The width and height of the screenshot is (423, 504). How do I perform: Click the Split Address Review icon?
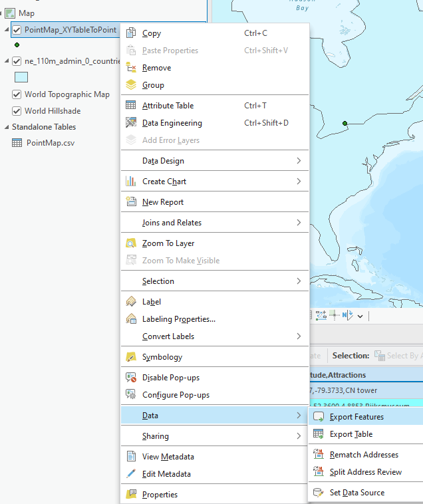(319, 472)
